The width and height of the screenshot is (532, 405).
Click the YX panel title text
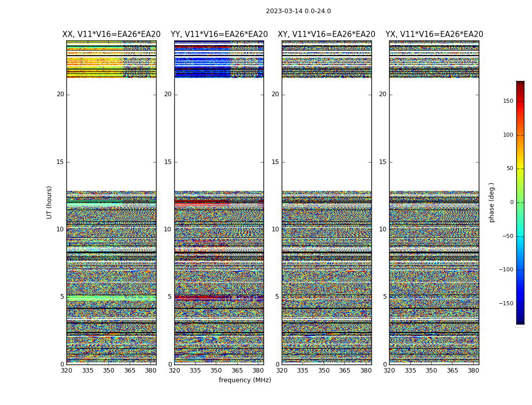click(434, 34)
